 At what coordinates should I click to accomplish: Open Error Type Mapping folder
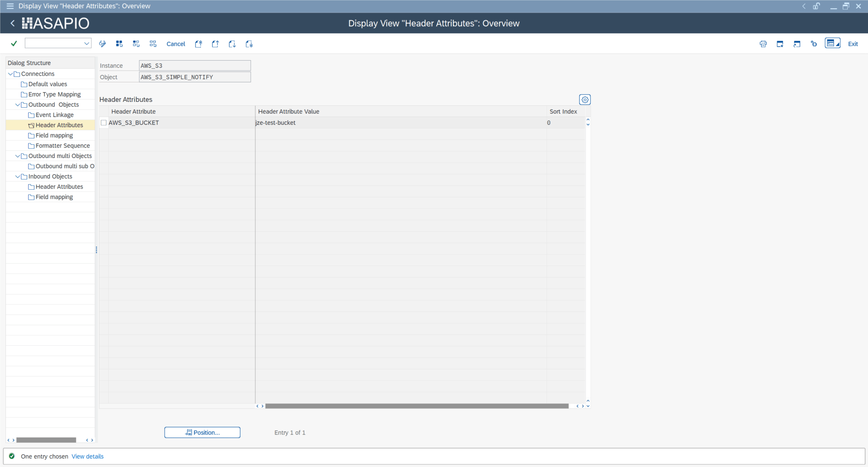pos(54,94)
